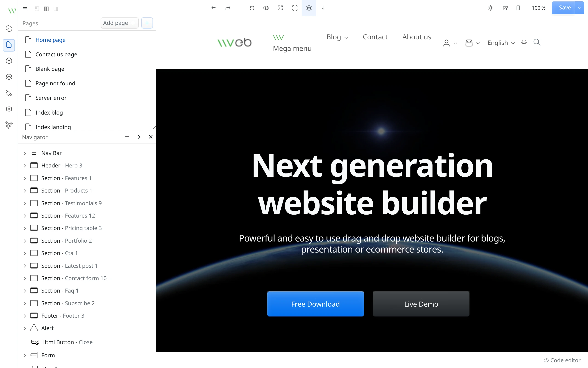Image resolution: width=588 pixels, height=368 pixels.
Task: Open preview in new tab icon
Action: click(x=505, y=8)
